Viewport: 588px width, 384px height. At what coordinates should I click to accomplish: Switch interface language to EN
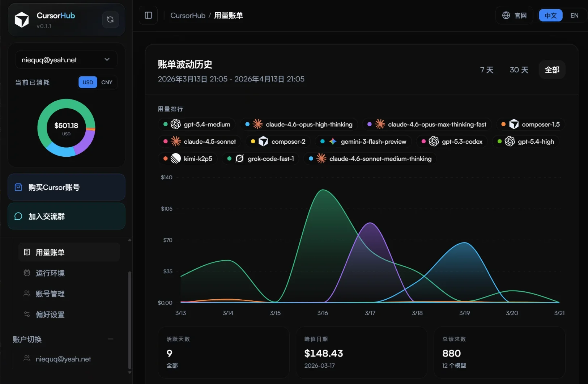(x=574, y=15)
